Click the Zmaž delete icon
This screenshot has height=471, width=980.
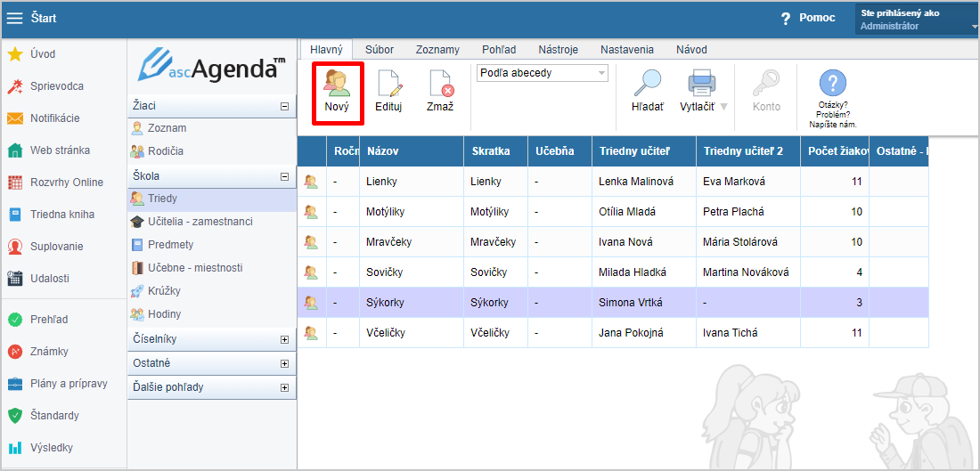coord(440,85)
